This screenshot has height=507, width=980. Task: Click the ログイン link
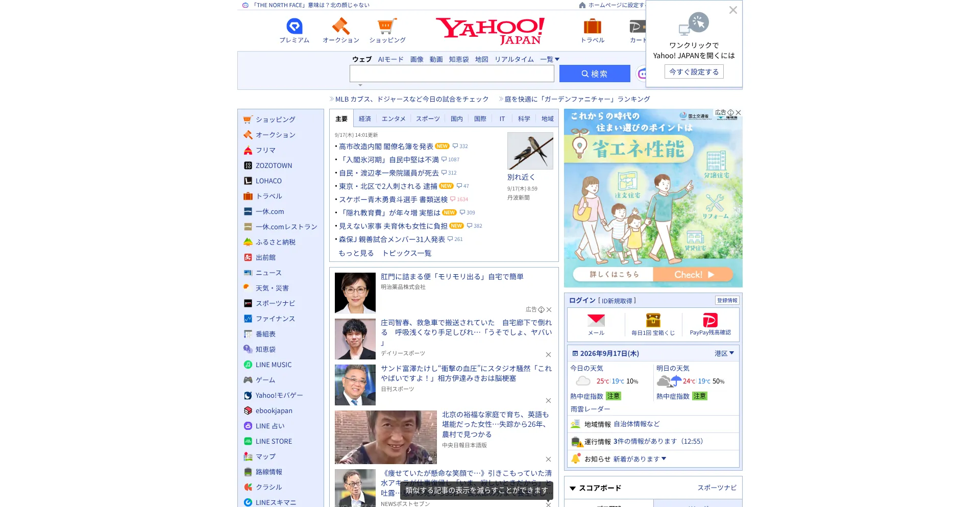point(582,300)
